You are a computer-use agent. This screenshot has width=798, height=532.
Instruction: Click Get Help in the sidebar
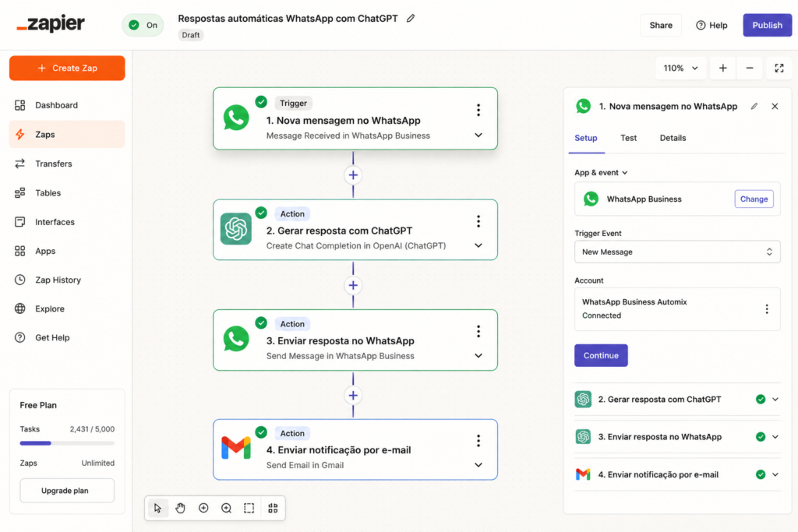67,338
